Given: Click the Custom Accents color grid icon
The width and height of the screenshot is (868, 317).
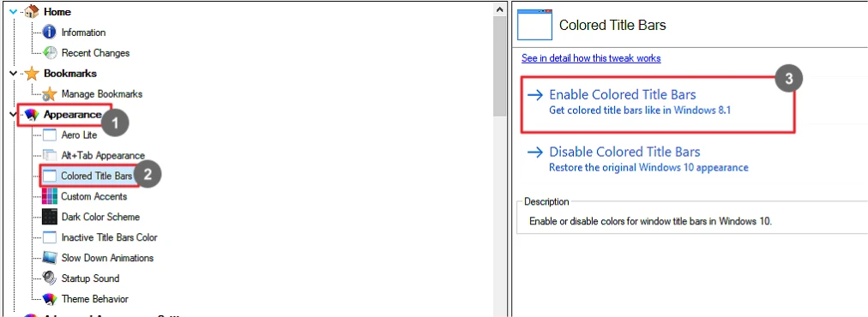Looking at the screenshot, I should (50, 196).
